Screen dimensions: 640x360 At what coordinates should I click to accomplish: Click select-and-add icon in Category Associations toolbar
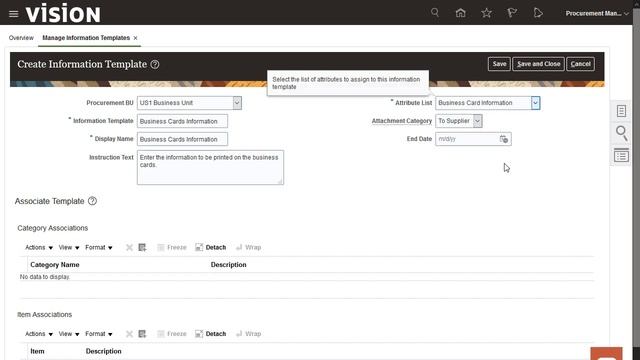tap(142, 247)
